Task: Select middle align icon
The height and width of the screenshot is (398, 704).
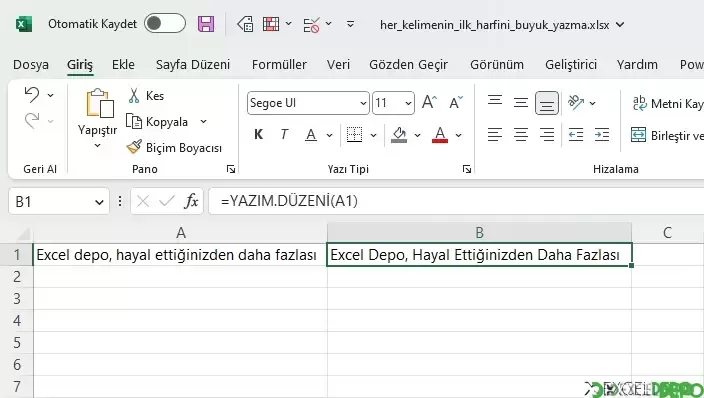Action: click(x=521, y=103)
